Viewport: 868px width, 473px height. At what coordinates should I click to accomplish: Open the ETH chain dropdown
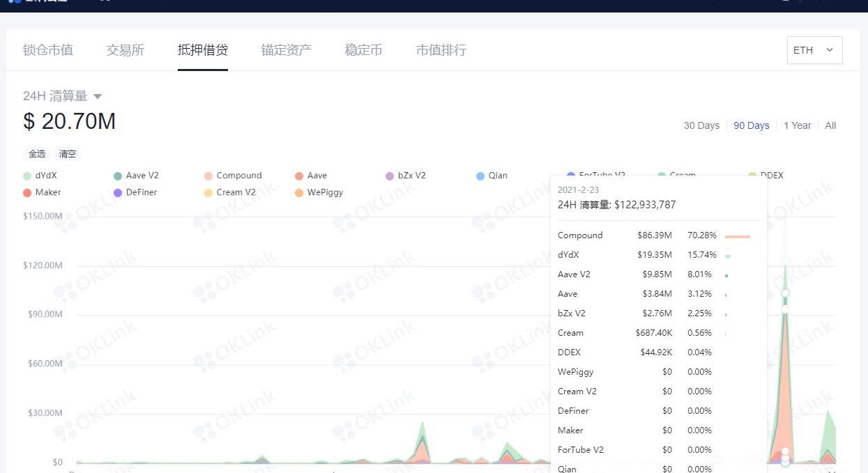(x=814, y=50)
